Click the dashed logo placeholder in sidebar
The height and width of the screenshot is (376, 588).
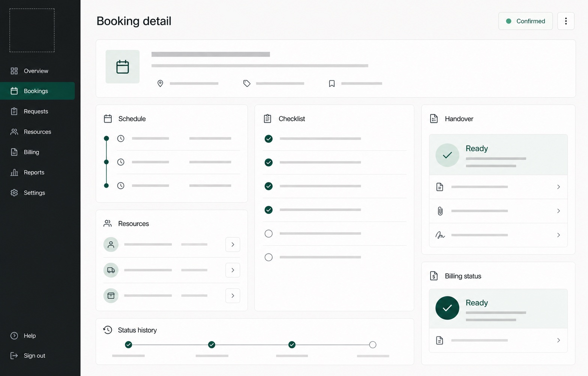32,30
